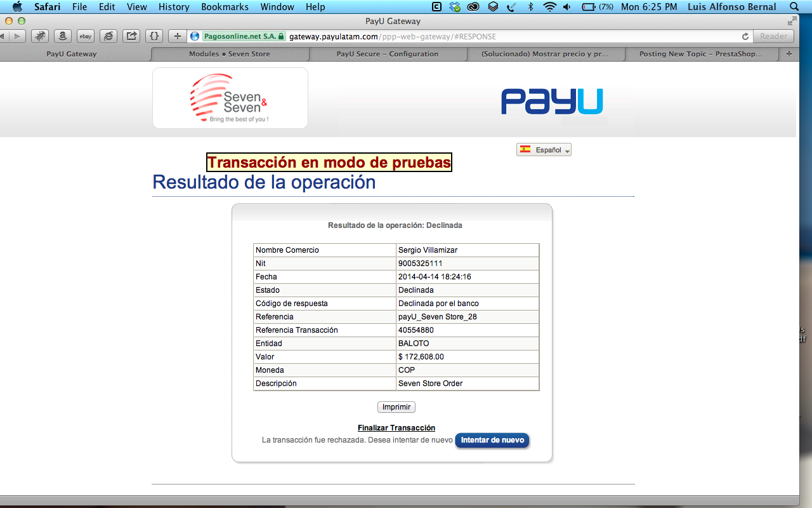The width and height of the screenshot is (812, 508).
Task: Click the boxed C menu bar icon
Action: [436, 7]
